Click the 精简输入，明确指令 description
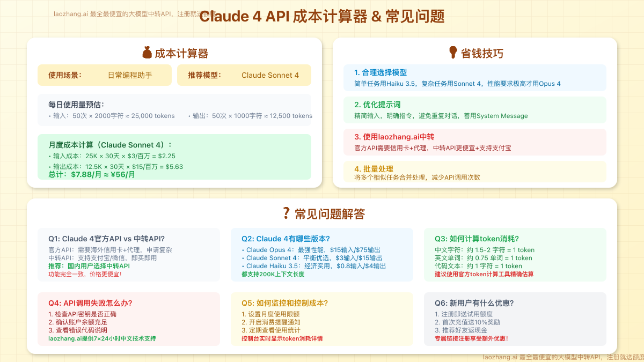 click(441, 116)
